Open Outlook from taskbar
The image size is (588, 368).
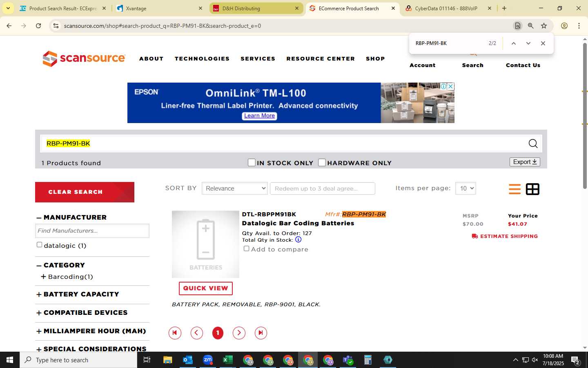tap(187, 360)
